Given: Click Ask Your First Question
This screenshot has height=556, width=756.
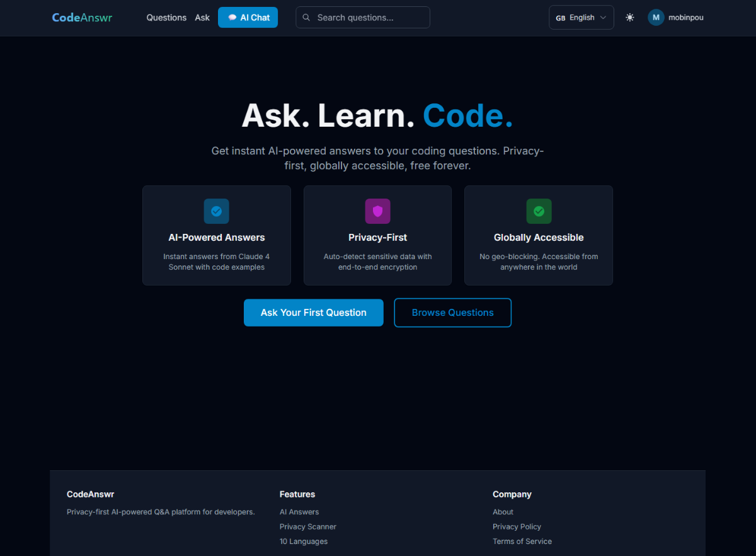Looking at the screenshot, I should 313,312.
